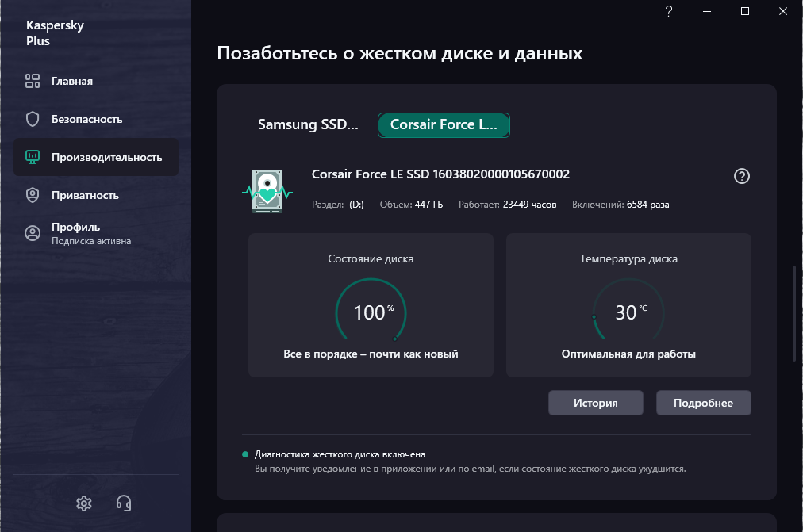Image resolution: width=803 pixels, height=532 pixels.
Task: Click the Температура диска card title
Action: point(628,258)
